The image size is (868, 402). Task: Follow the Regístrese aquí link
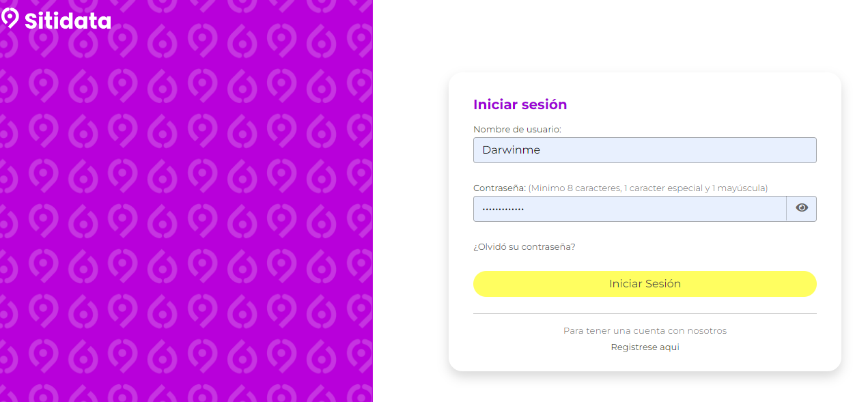pos(645,347)
